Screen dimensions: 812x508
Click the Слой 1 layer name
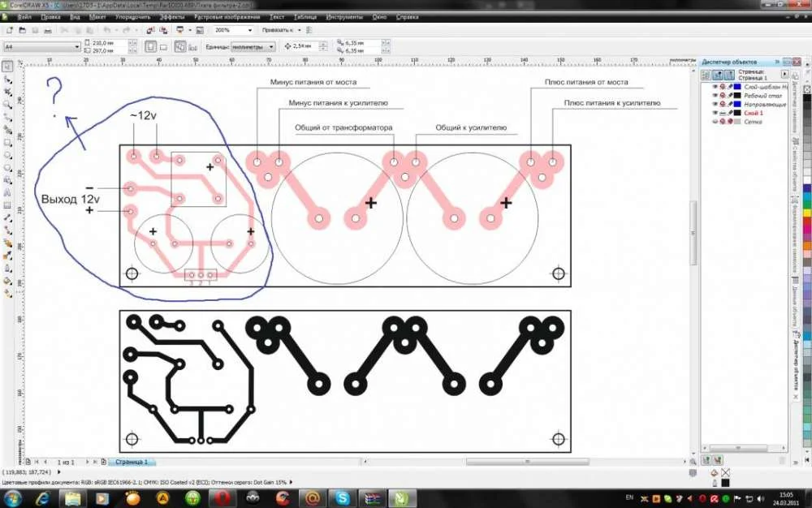click(x=754, y=113)
